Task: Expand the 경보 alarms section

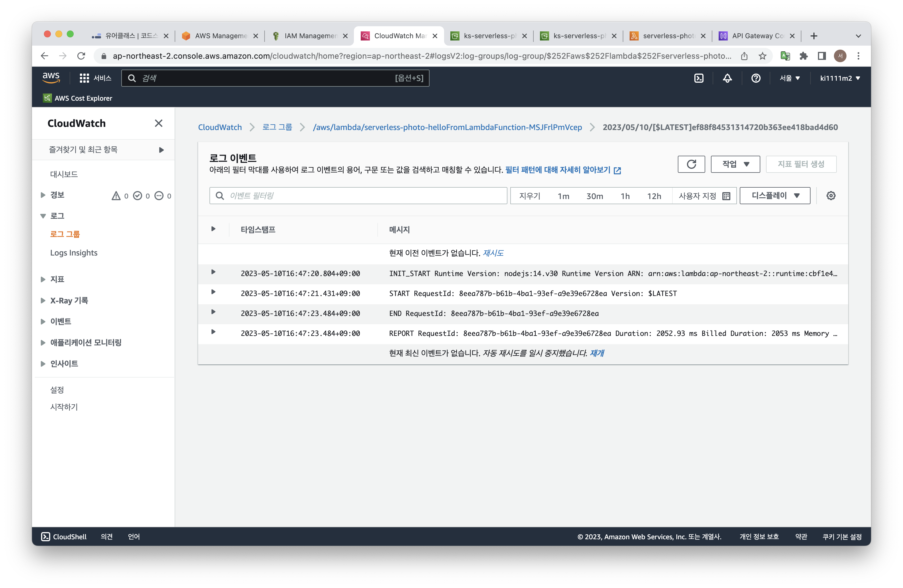Action: 43,195
